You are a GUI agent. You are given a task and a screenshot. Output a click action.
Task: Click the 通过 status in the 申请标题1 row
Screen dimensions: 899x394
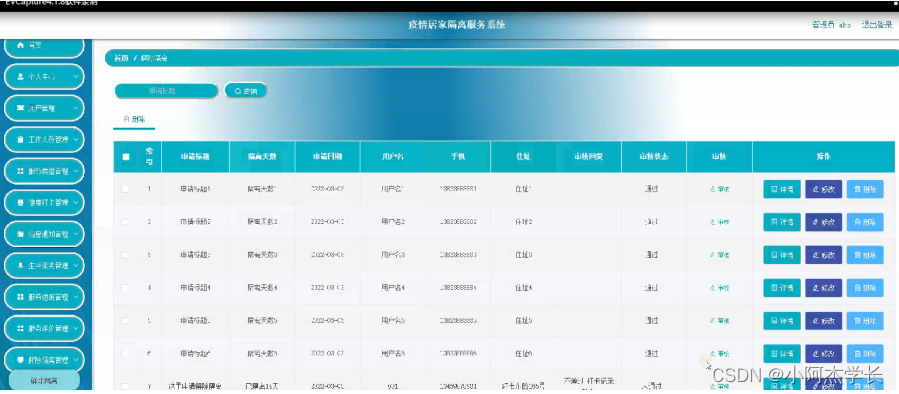[650, 189]
